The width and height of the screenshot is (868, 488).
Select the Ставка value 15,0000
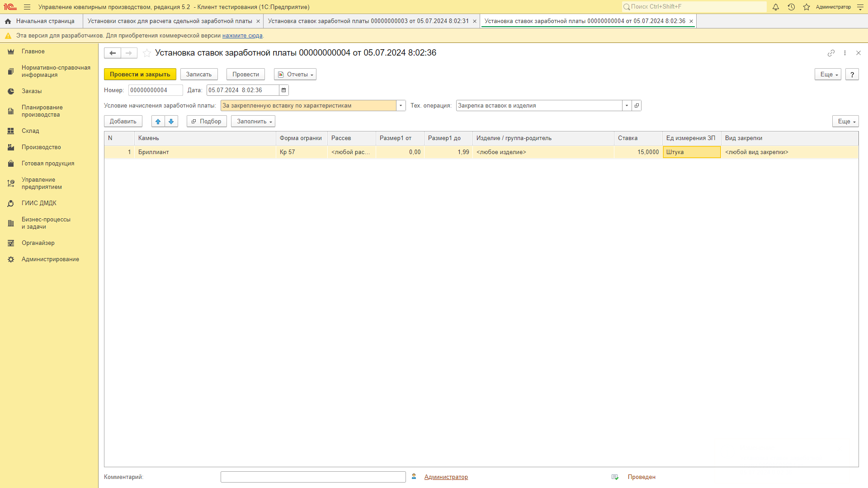tap(638, 152)
